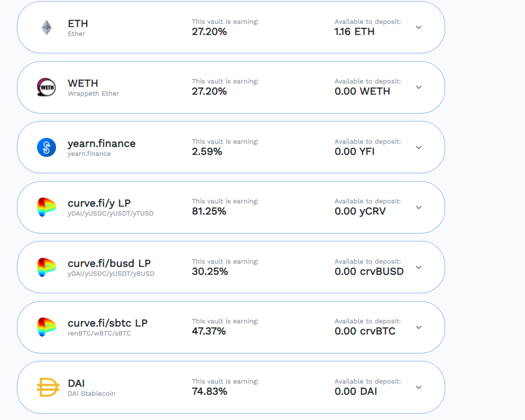525x420 pixels.
Task: Click the 2.59% yearn.finance earning rate
Action: [207, 152]
